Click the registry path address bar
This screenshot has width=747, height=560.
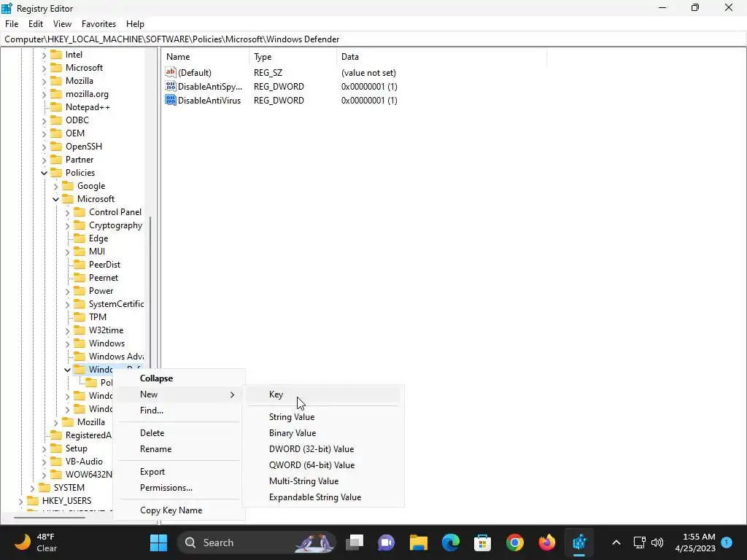point(373,39)
